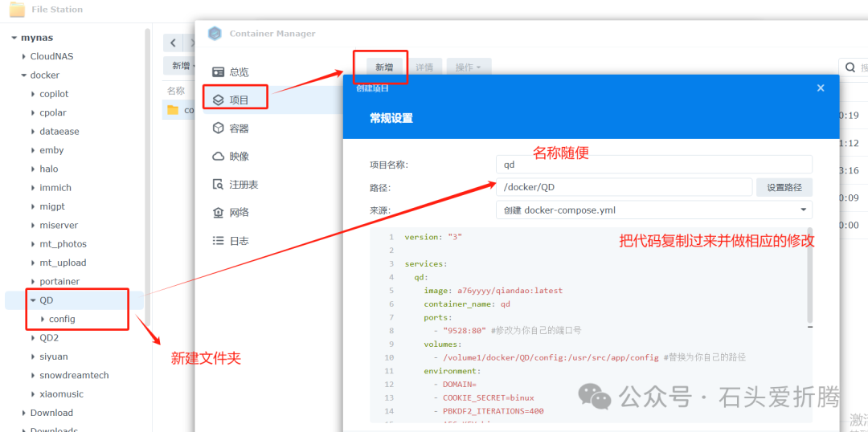868x432 pixels.
Task: Open the Network (网络) section
Action: (x=240, y=213)
